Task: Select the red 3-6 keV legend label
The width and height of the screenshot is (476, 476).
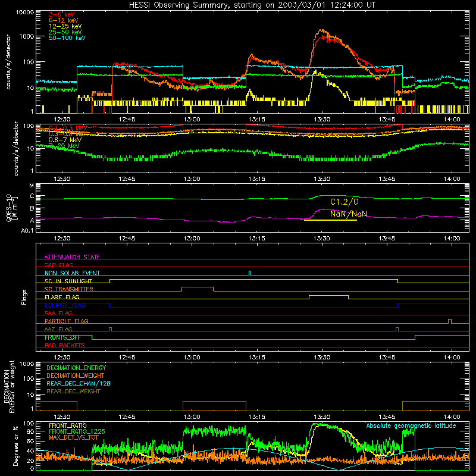Action: (x=62, y=14)
